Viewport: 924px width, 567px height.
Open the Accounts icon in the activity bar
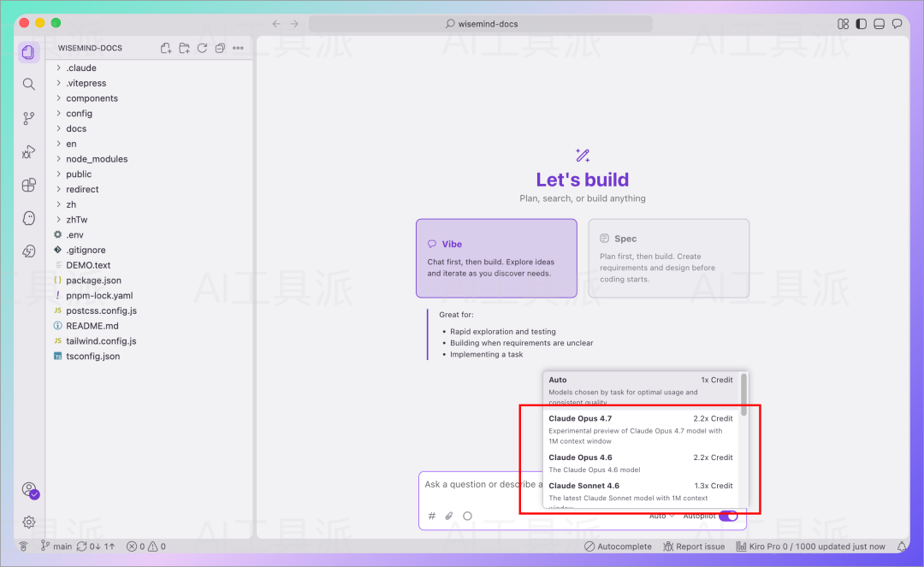pos(29,490)
